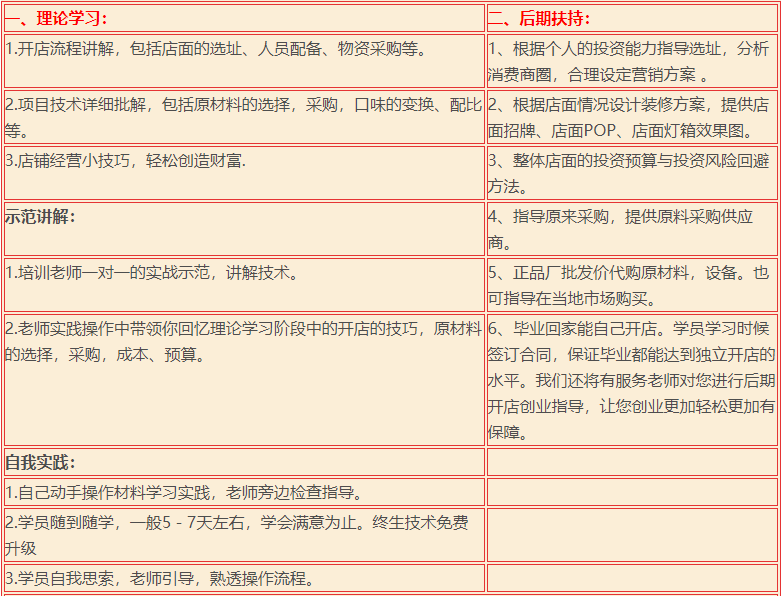
Task: Select the cell 1.自己动手操作材料学习实践
Action: click(244, 493)
